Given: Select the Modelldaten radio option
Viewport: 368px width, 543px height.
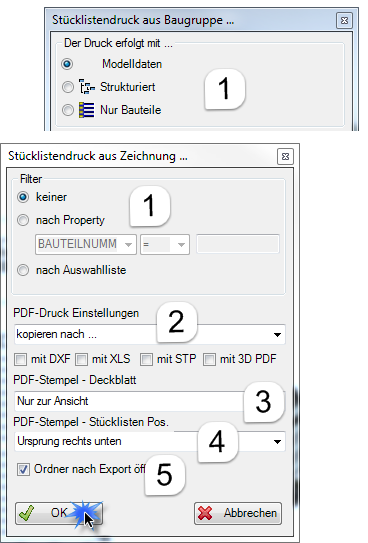Looking at the screenshot, I should tap(67, 64).
